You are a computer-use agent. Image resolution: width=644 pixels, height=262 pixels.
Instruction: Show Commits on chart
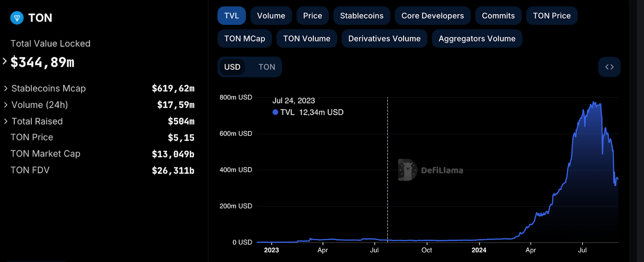[x=498, y=16]
